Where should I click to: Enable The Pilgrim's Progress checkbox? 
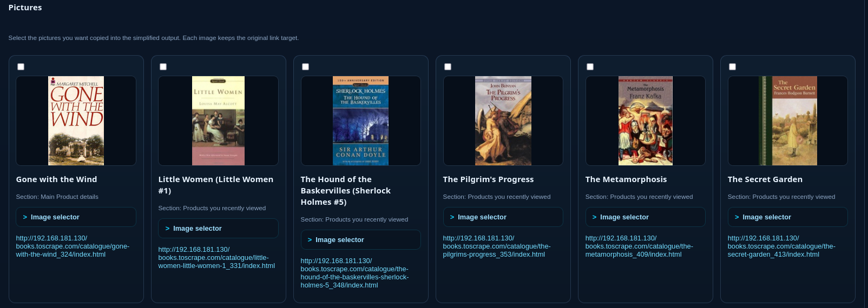[448, 66]
